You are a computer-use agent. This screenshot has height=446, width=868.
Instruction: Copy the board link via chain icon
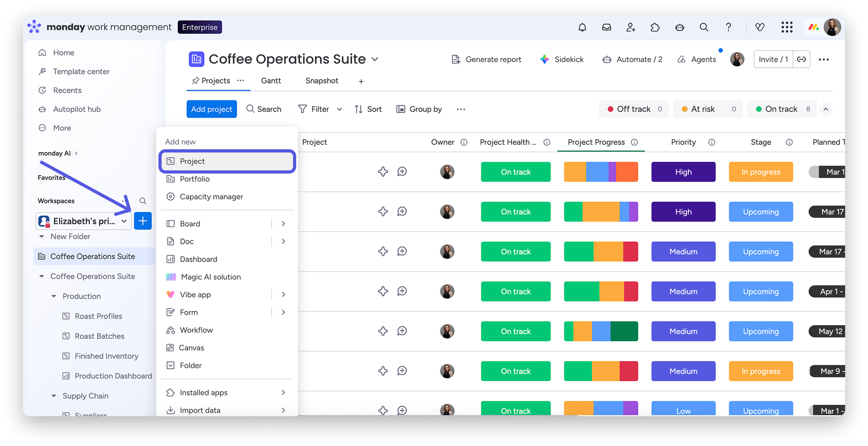coord(802,60)
